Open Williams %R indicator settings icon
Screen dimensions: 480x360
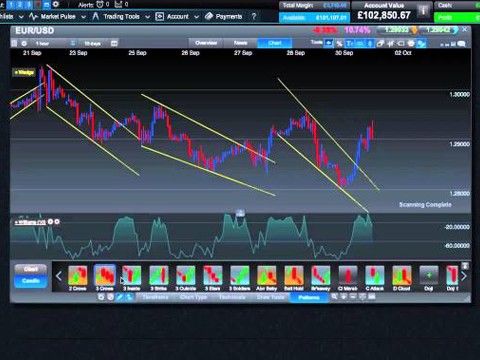point(50,222)
